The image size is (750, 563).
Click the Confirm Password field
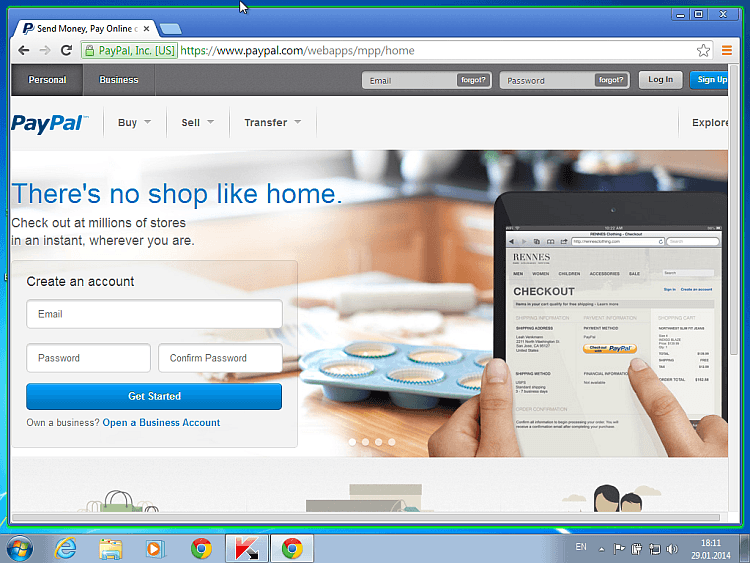pyautogui.click(x=220, y=358)
